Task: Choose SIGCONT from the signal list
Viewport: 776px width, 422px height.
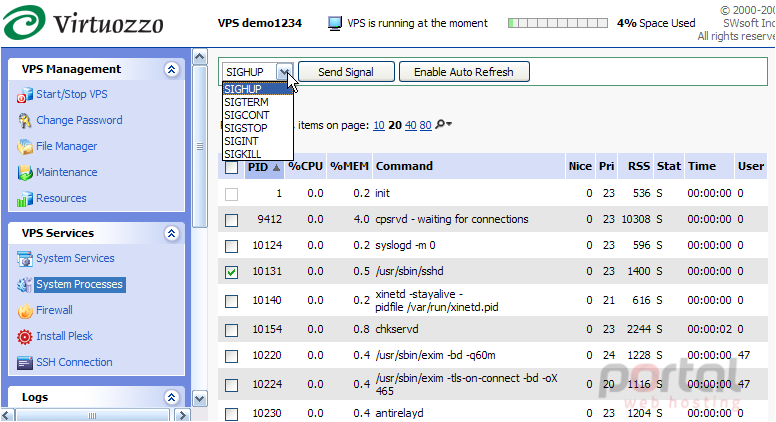Action: tap(257, 115)
